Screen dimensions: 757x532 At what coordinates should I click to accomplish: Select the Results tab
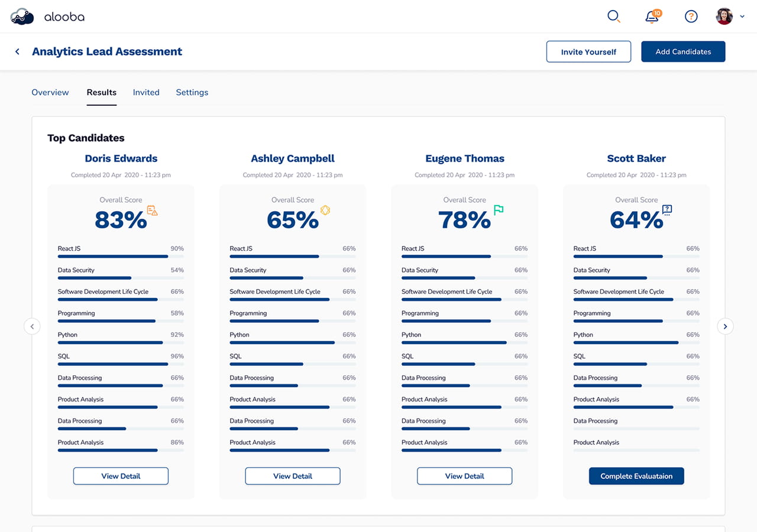pos(102,92)
